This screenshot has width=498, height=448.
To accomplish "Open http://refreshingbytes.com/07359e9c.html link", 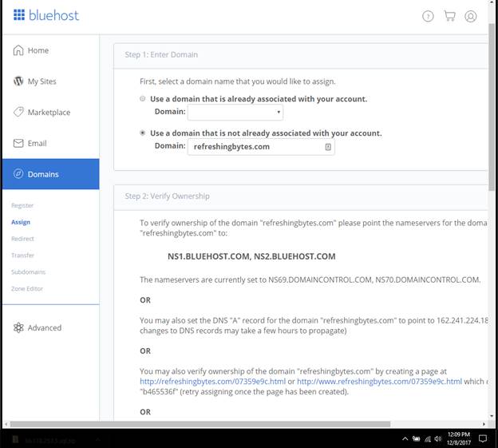I will tap(212, 381).
